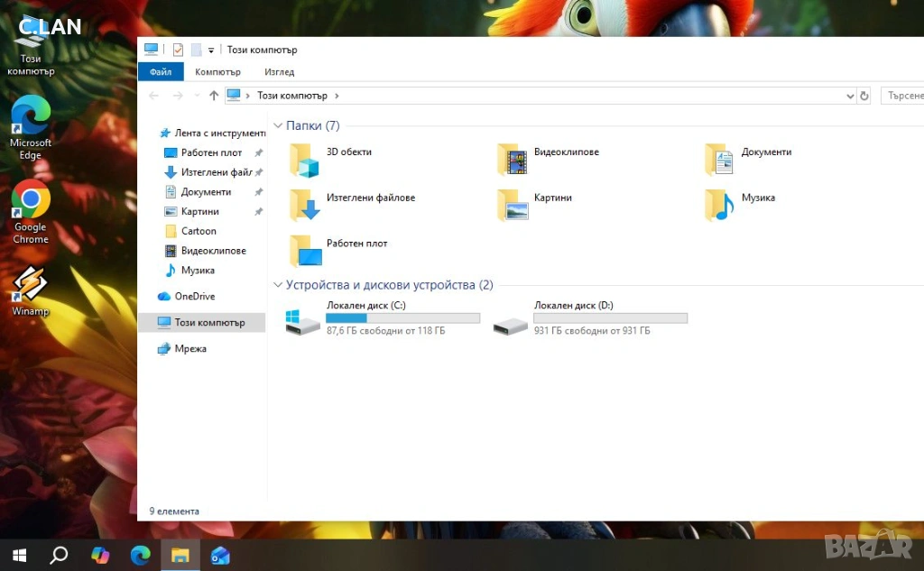The image size is (924, 571).
Task: Open the Музика folder in the main pane
Action: pos(719,206)
